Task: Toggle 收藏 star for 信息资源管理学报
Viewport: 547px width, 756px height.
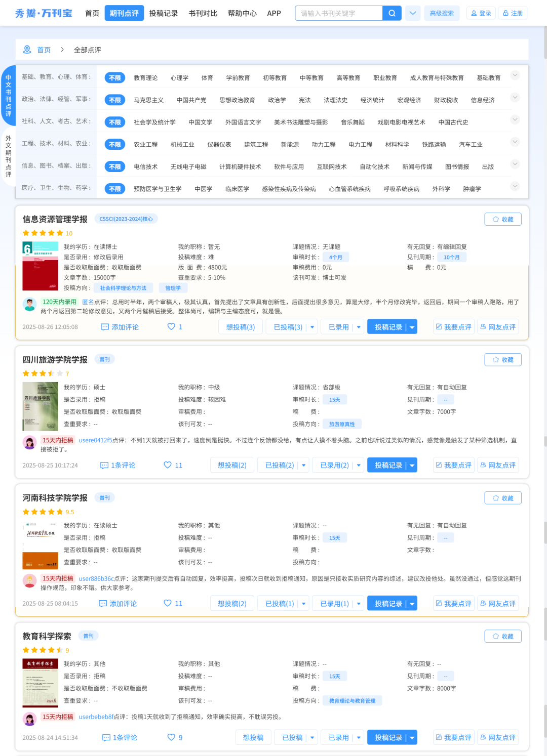Action: point(502,219)
